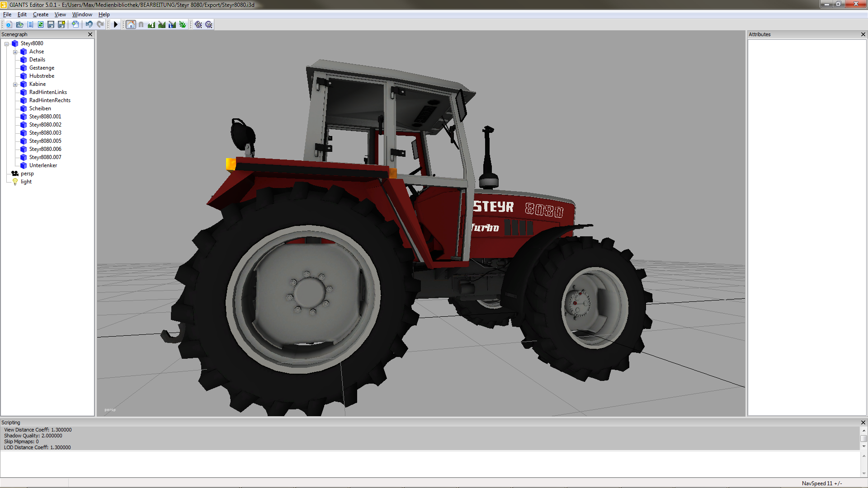868x488 pixels.
Task: Select the terrain info layer paint tool
Action: coord(172,24)
